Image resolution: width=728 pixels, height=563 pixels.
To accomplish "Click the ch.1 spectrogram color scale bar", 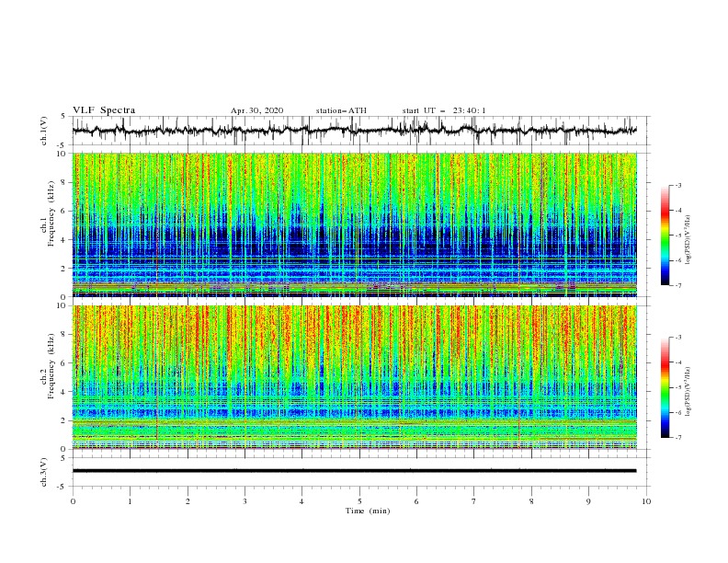I will [665, 236].
